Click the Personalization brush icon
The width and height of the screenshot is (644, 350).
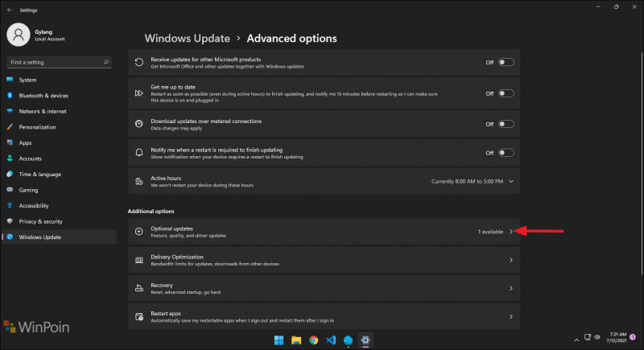(x=10, y=127)
